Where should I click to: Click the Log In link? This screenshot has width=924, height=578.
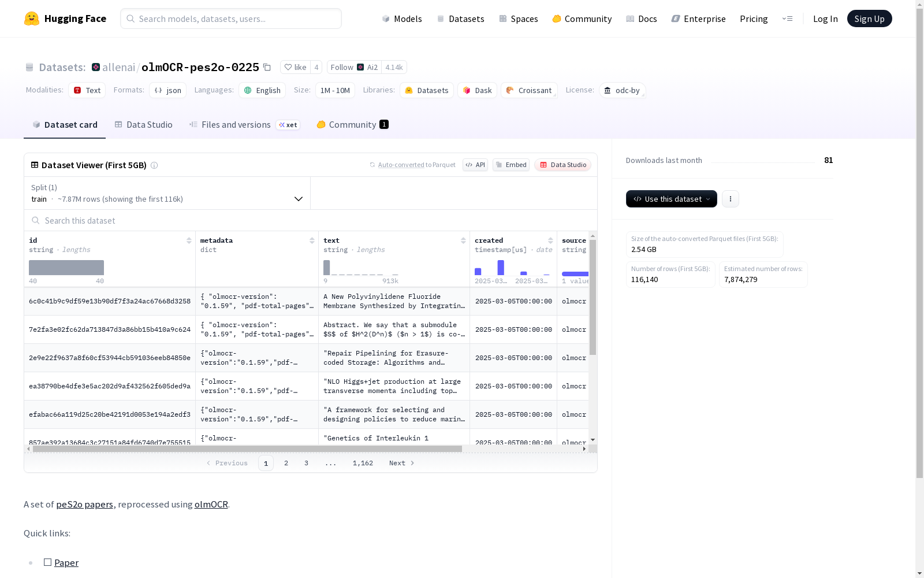(x=825, y=18)
